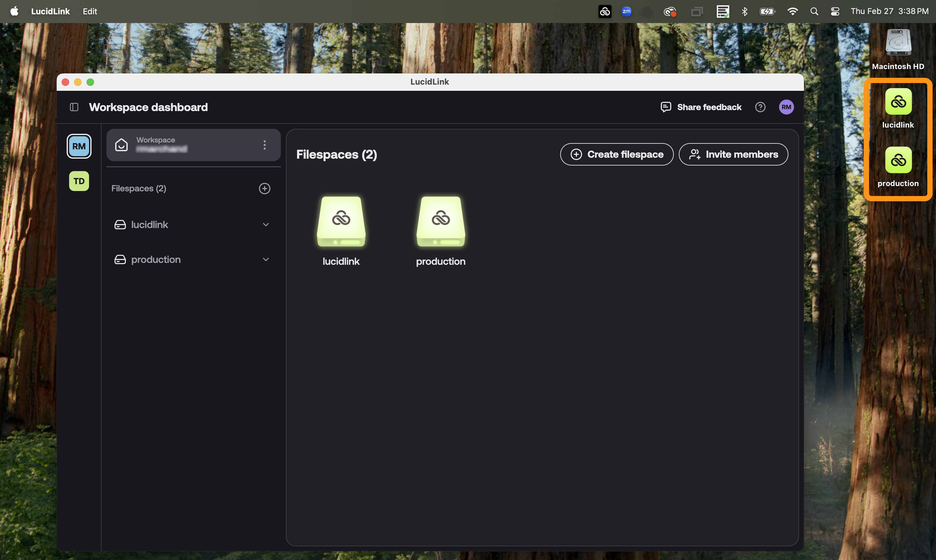
Task: Open the lucidlink desktop volume icon
Action: tap(898, 101)
